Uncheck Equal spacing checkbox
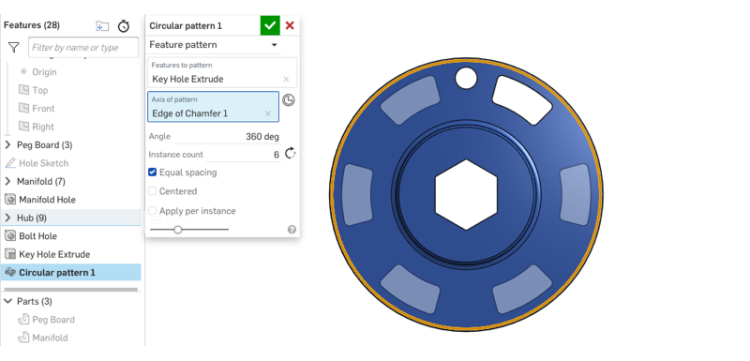 152,172
